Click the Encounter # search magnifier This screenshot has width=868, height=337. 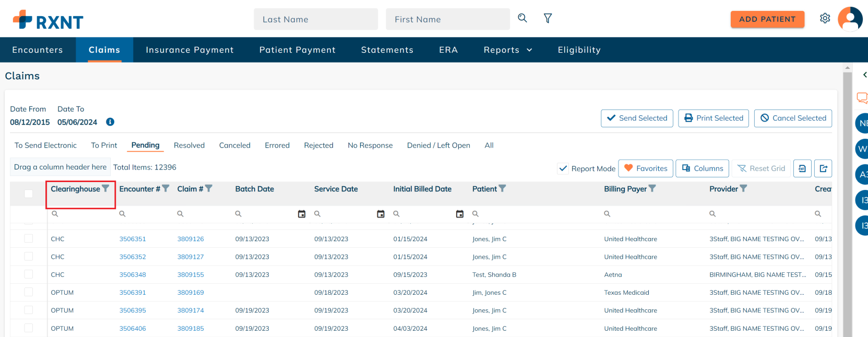coord(122,214)
